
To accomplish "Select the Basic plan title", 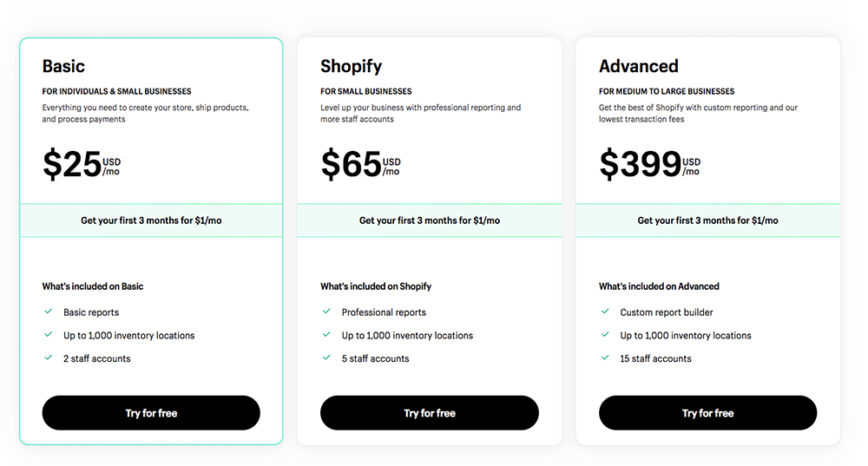I will click(x=63, y=66).
